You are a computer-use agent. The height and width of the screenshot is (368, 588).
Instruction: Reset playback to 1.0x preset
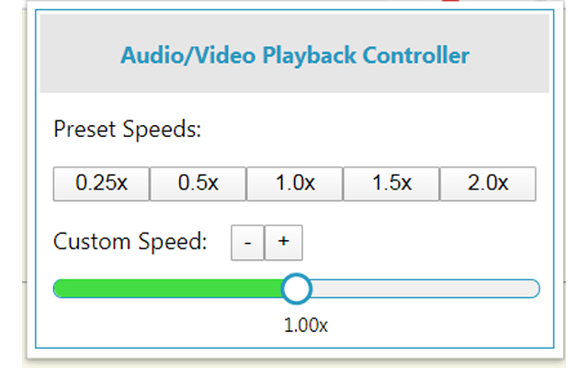[x=295, y=183]
